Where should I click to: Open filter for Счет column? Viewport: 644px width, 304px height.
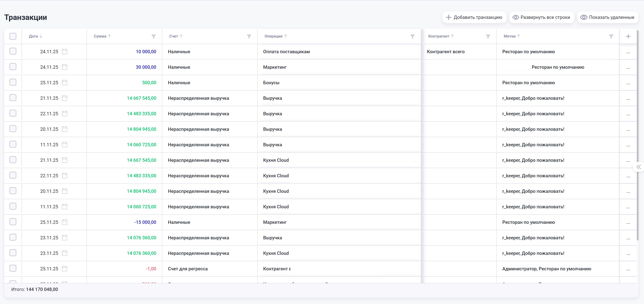click(249, 36)
